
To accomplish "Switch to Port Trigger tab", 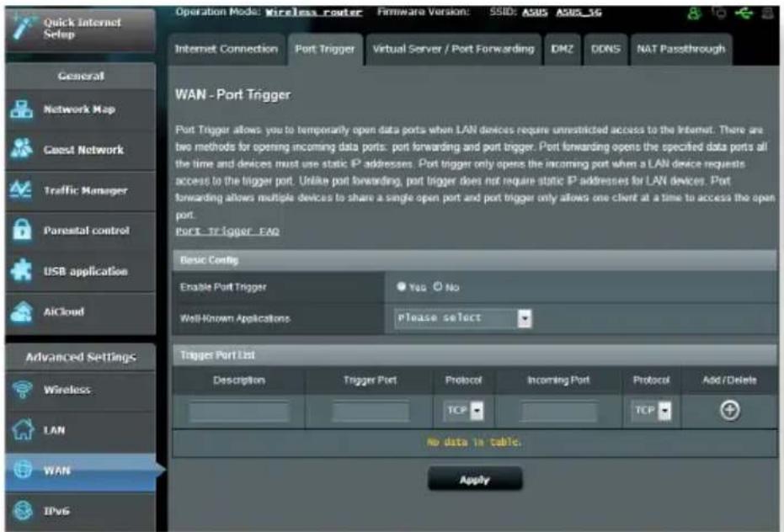I will 324,50.
